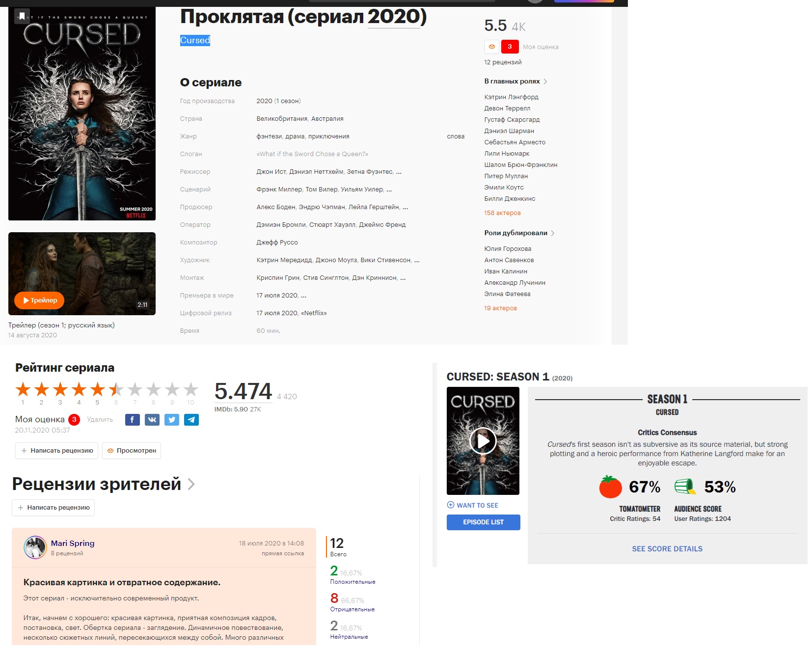
Task: Play the Rotten Tomatoes Cursed poster video
Action: click(483, 441)
